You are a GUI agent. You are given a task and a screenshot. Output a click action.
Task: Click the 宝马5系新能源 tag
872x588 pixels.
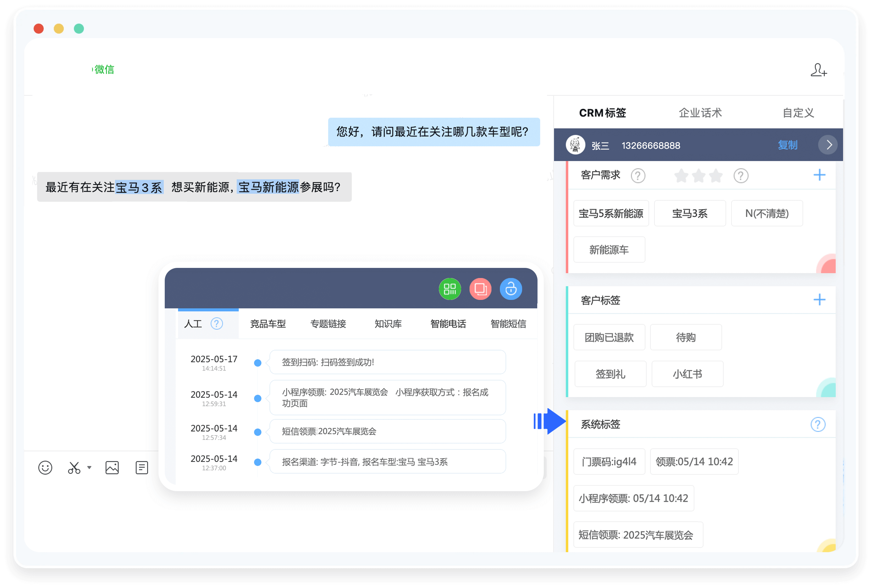[x=611, y=213]
